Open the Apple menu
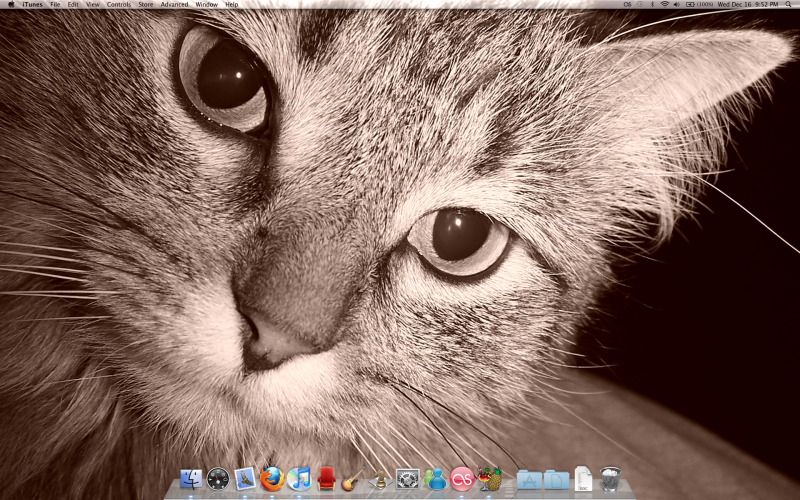The height and width of the screenshot is (500, 800). [x=11, y=4]
